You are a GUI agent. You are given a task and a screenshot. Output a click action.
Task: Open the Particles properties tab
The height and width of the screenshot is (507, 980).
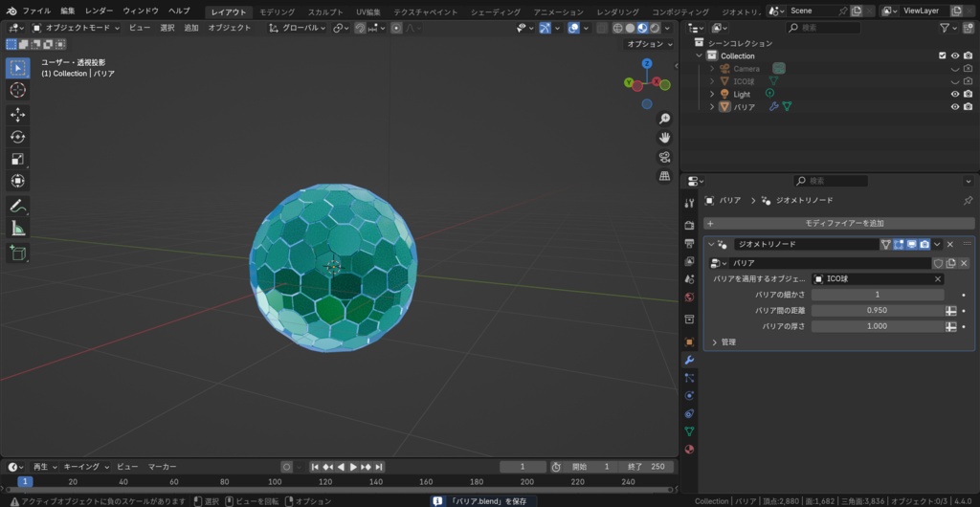689,378
